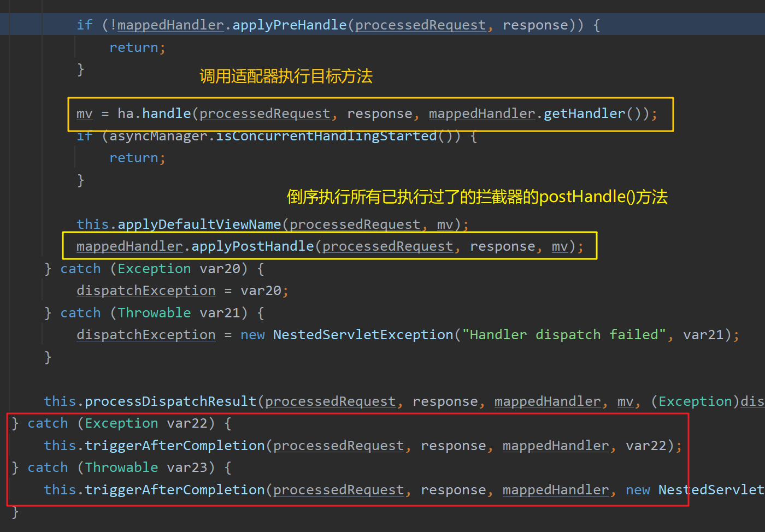Click the (Exception) cast in processDispatchResult line
765x532 pixels.
coord(695,401)
